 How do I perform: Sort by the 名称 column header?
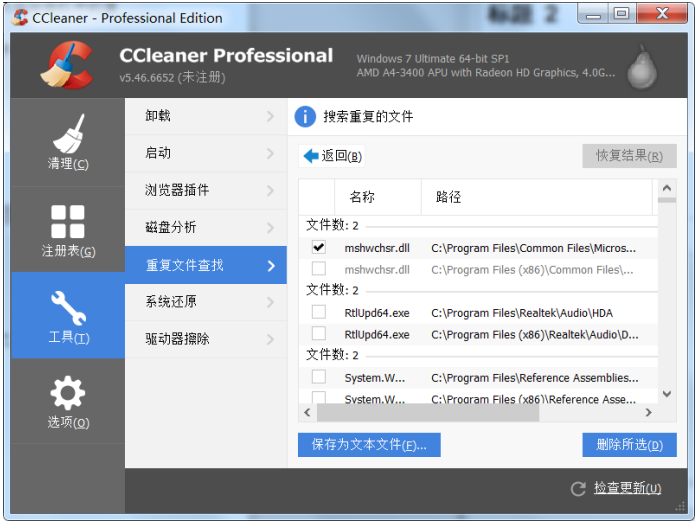coord(362,197)
